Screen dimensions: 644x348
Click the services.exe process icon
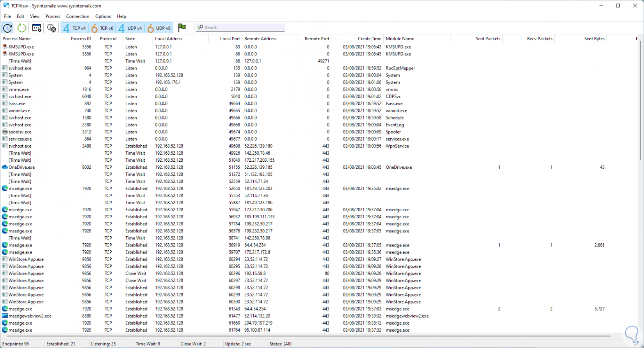click(x=5, y=139)
